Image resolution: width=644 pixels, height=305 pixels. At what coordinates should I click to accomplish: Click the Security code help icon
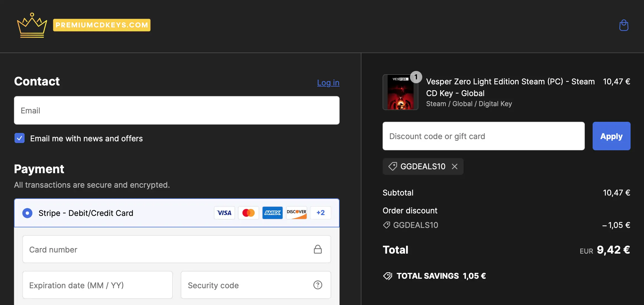click(x=318, y=285)
